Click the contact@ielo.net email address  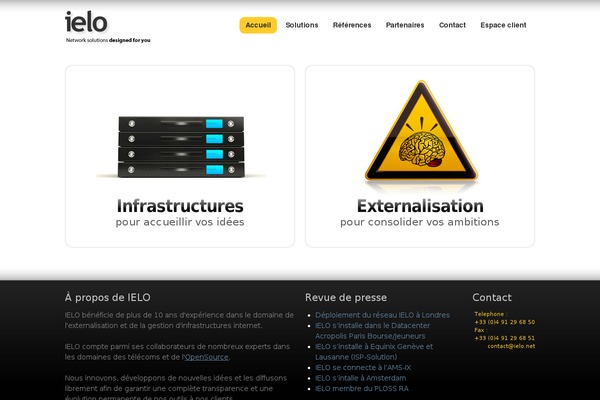pyautogui.click(x=511, y=346)
